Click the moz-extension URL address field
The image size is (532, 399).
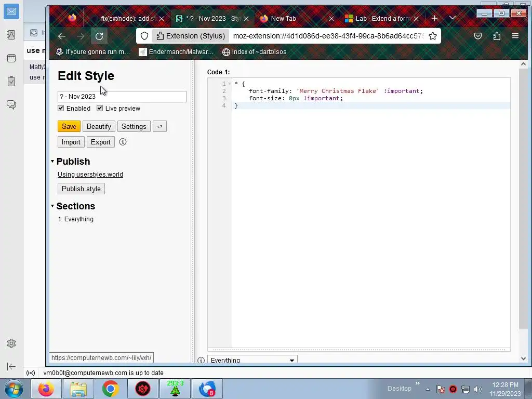tap(328, 36)
